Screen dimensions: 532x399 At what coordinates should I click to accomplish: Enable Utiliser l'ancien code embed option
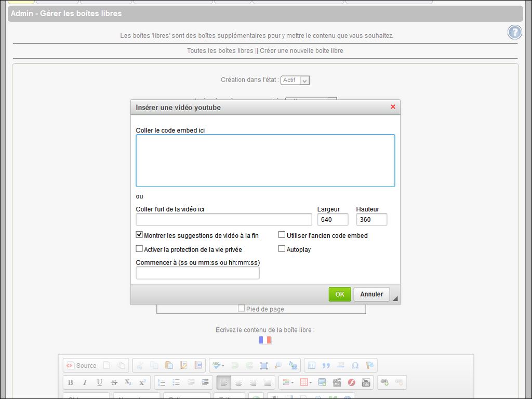coord(282,235)
